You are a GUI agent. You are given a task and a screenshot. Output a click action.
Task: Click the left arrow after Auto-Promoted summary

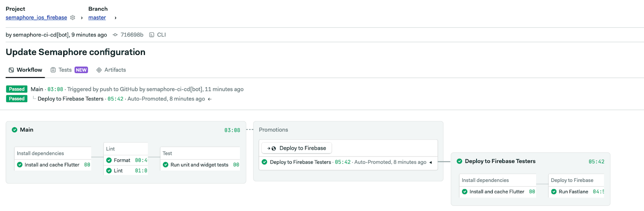(210, 99)
